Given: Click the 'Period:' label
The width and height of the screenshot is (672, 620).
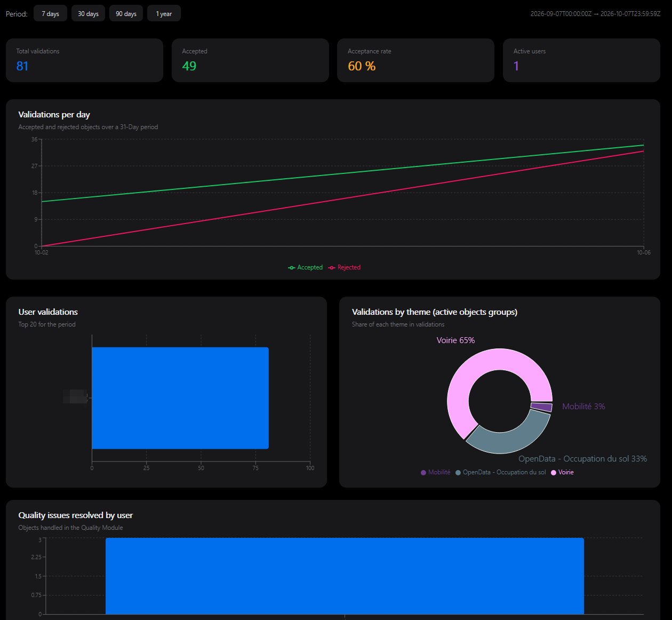Looking at the screenshot, I should coord(17,14).
